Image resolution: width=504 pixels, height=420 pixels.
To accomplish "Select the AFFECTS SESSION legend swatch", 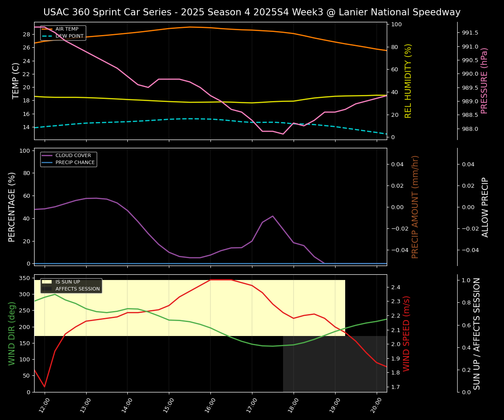I will pos(47,289).
